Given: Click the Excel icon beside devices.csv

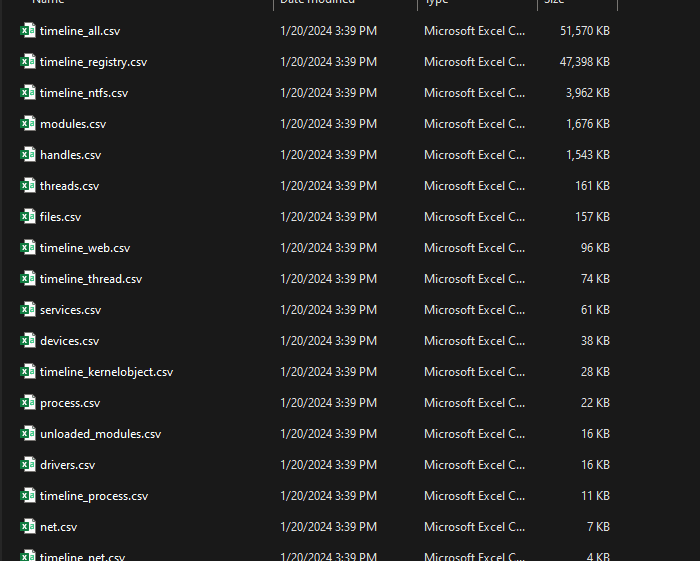Looking at the screenshot, I should [x=28, y=341].
